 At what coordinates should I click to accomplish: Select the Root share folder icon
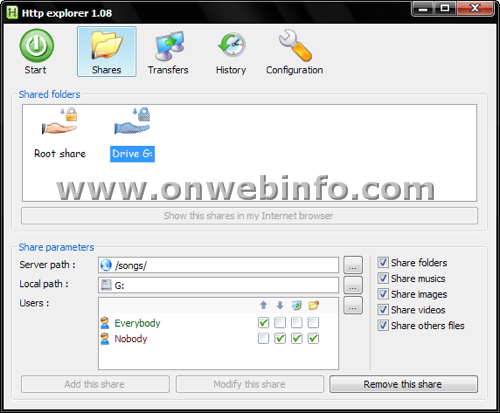click(x=60, y=121)
